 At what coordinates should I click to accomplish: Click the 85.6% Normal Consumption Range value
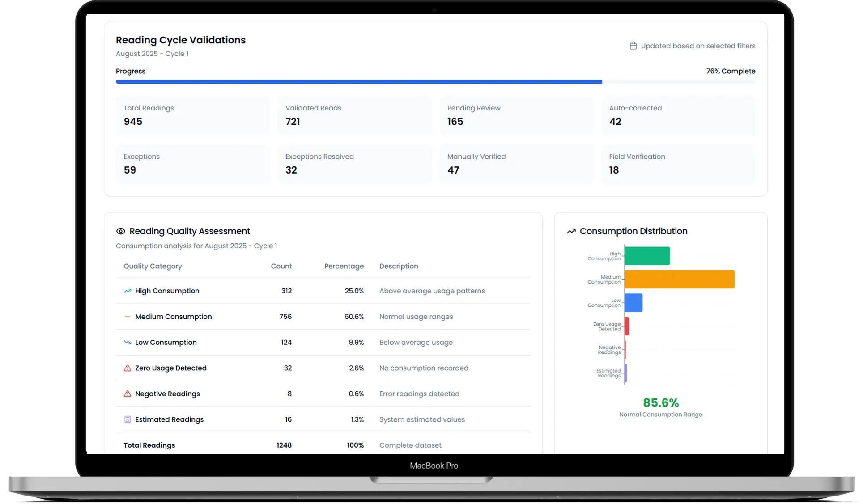(x=660, y=402)
